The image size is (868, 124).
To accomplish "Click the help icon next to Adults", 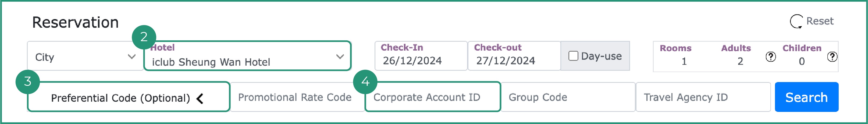I will click(770, 56).
